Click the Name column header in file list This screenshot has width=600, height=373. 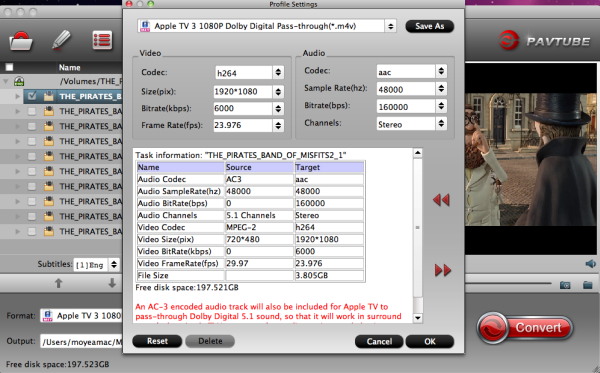[x=70, y=67]
